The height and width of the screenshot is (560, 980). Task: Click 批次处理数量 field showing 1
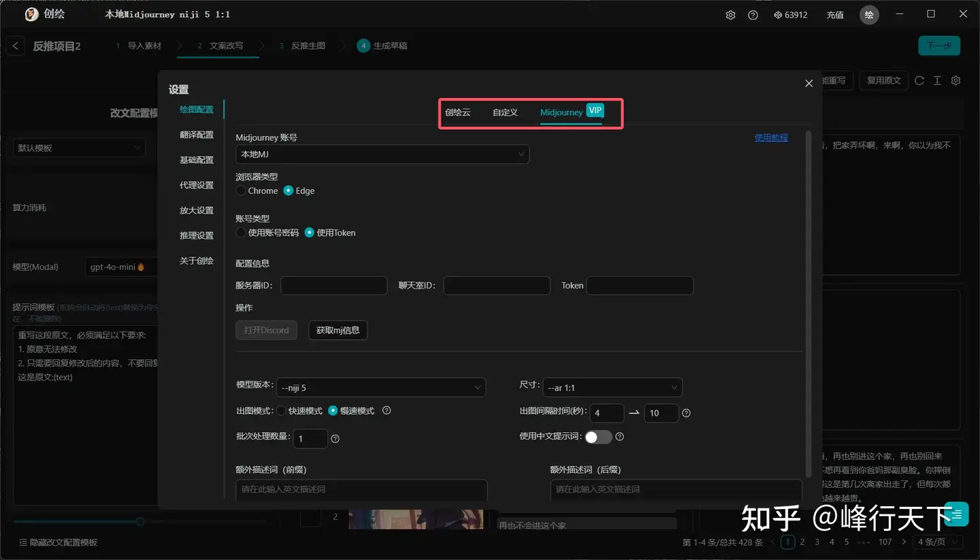click(x=310, y=439)
